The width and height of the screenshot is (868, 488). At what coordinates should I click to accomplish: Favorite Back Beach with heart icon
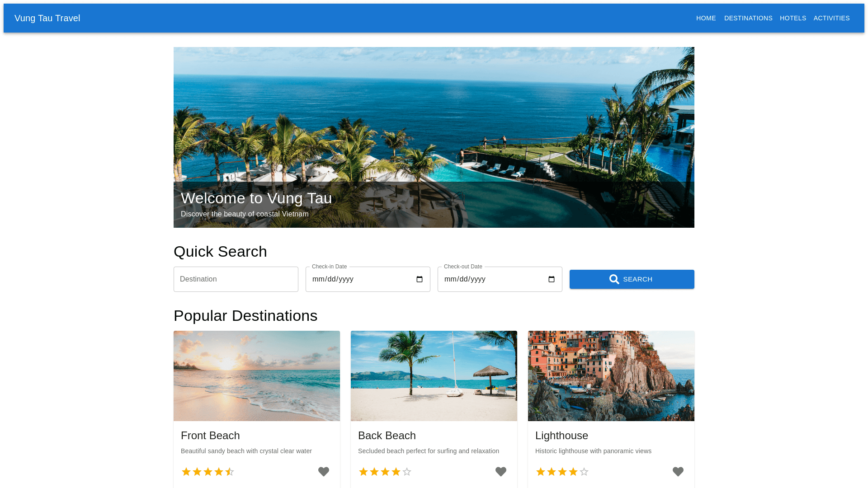pos(501,472)
